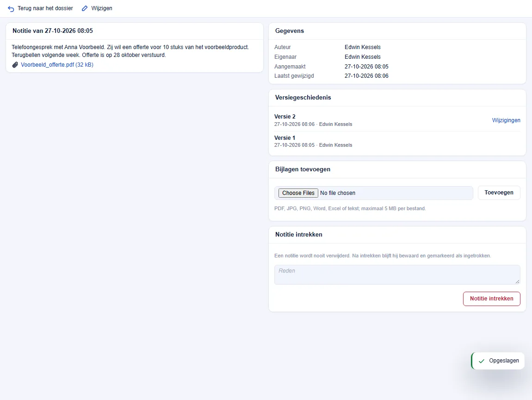Click the Versie 2 timestamp line
The width and height of the screenshot is (532, 400).
tap(313, 124)
